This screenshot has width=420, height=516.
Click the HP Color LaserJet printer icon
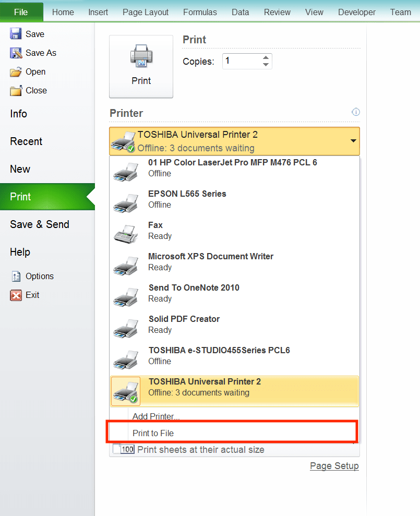125,172
